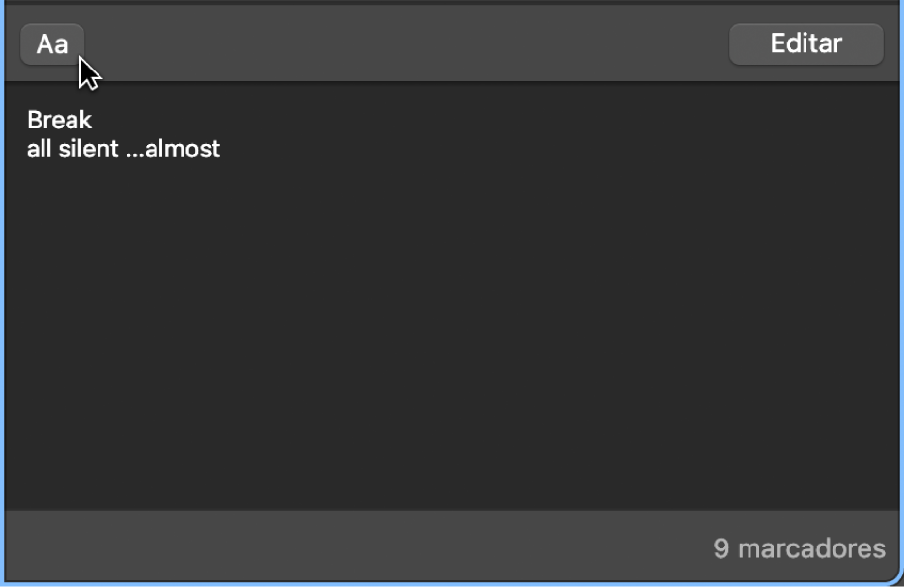
Task: Click the word Break in the text
Action: coord(60,120)
